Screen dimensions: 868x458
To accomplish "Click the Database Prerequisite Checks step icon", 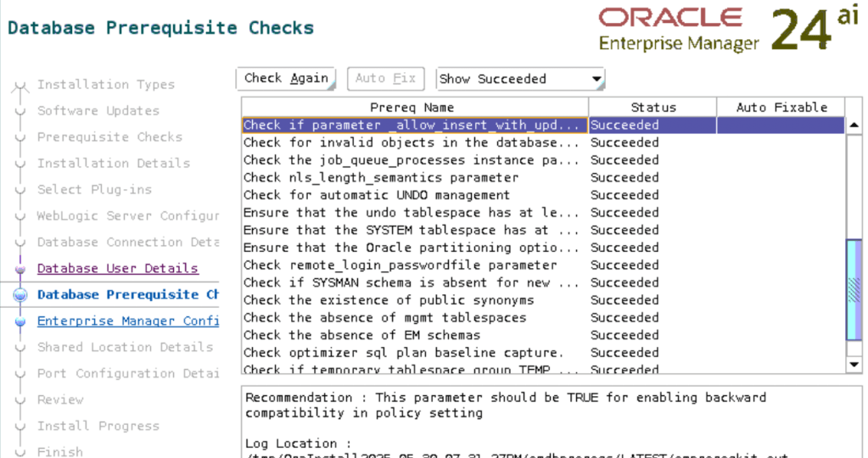I will [20, 295].
